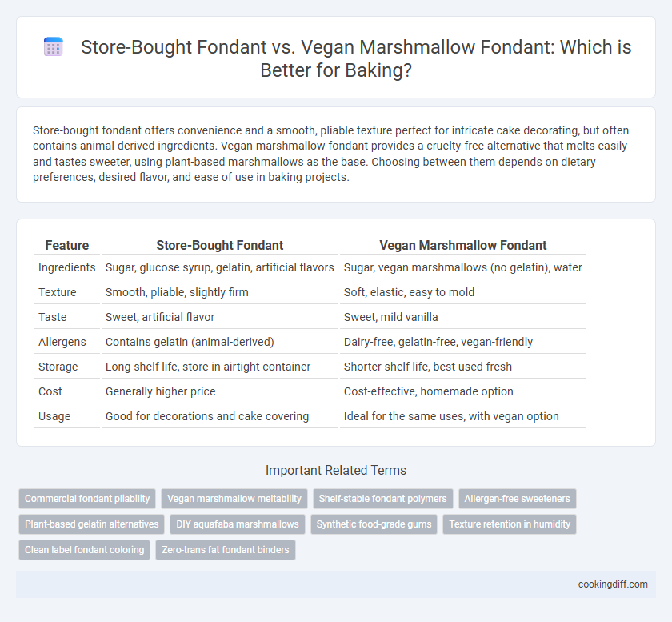
Task: Open the Plant-based gelatin alternatives tag
Action: (92, 524)
